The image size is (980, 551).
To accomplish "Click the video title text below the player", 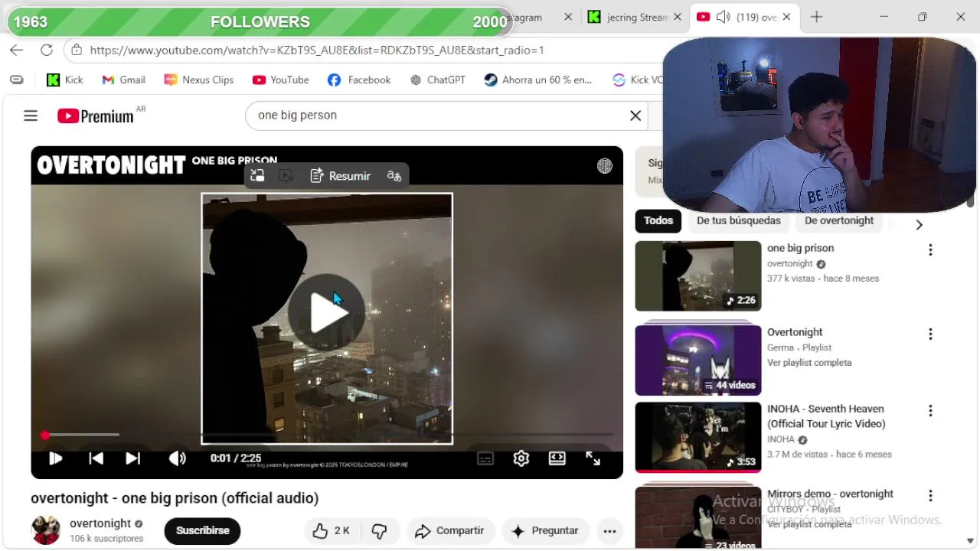I will [175, 498].
